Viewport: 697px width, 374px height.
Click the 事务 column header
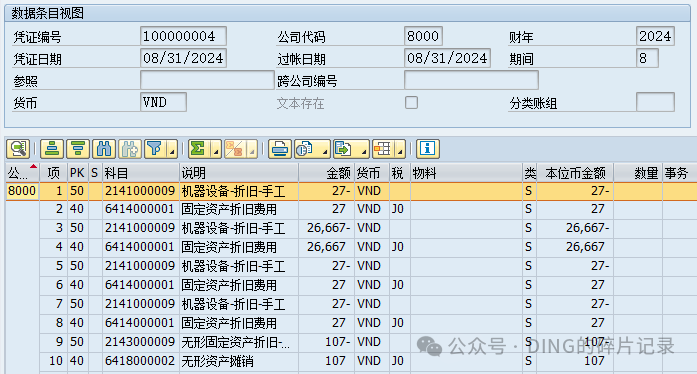tap(679, 173)
